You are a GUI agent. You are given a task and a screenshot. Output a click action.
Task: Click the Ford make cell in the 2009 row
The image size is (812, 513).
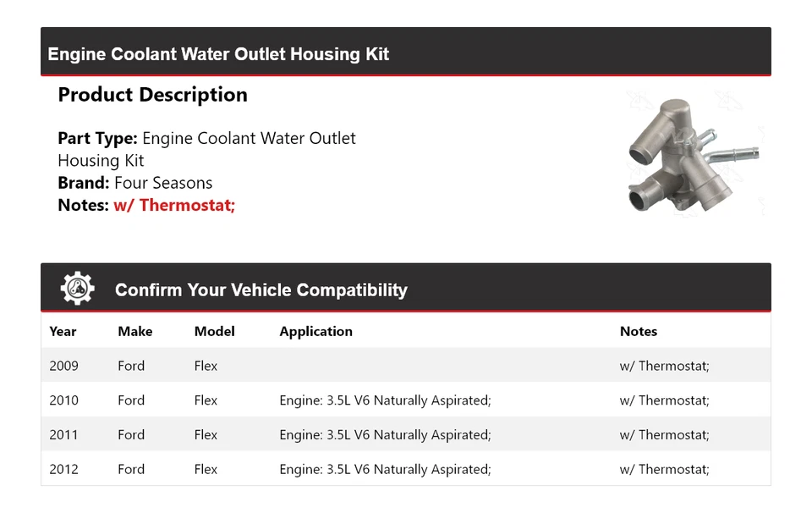pos(131,367)
